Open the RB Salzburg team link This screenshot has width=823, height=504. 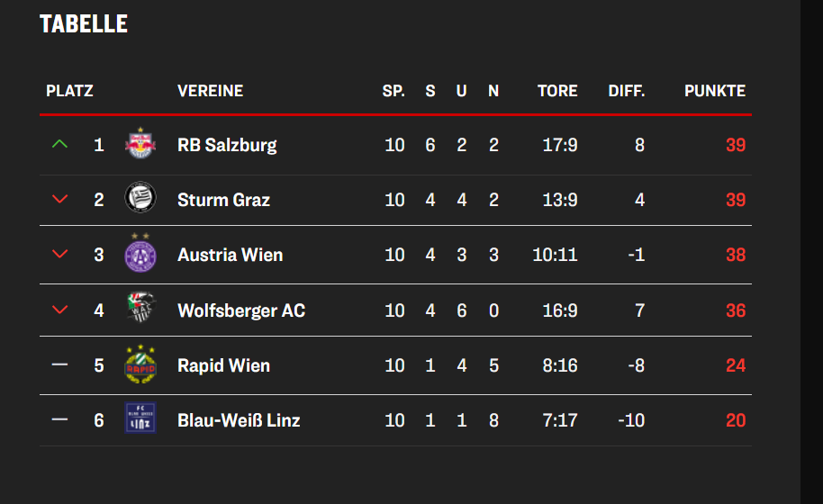pos(227,145)
